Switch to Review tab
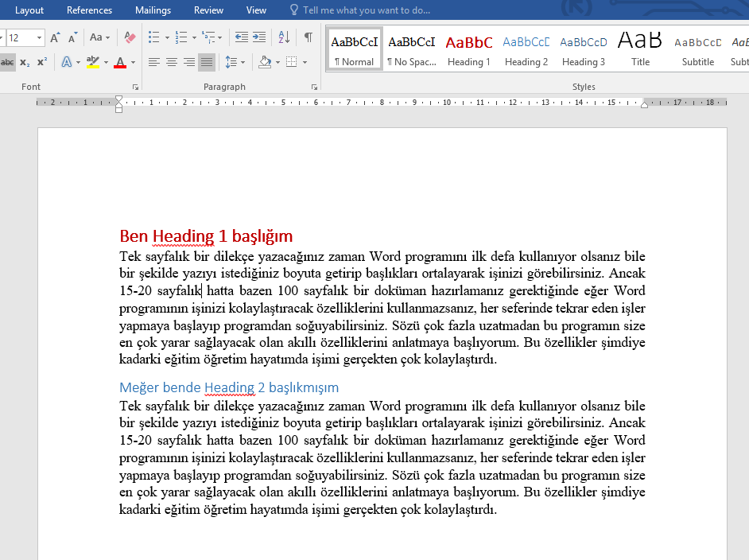Screen dimensions: 749x560 coord(208,10)
